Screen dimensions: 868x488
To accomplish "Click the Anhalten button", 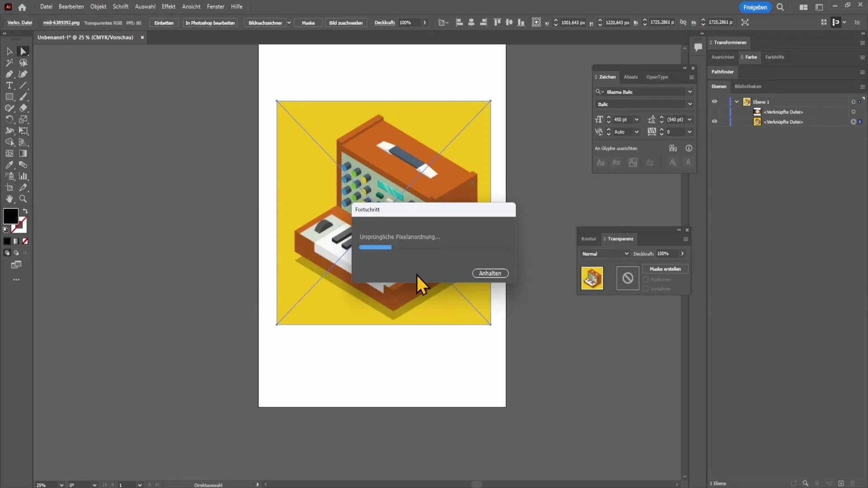I will (490, 273).
